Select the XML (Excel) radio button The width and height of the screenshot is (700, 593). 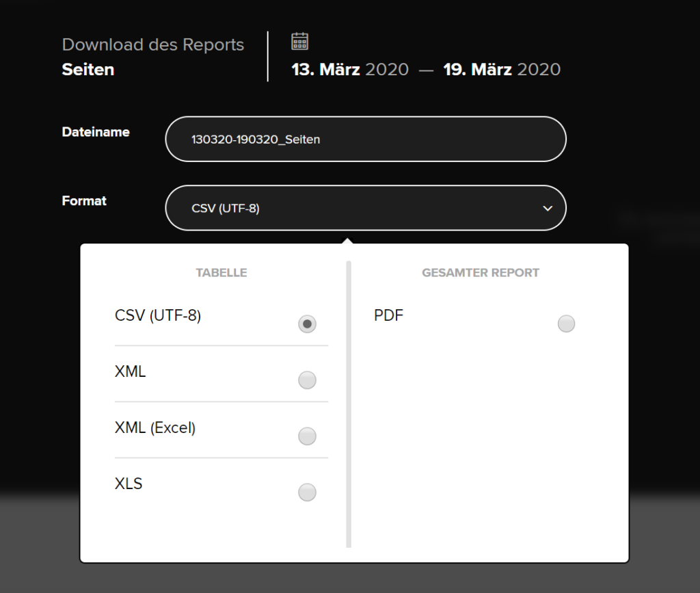pyautogui.click(x=307, y=436)
